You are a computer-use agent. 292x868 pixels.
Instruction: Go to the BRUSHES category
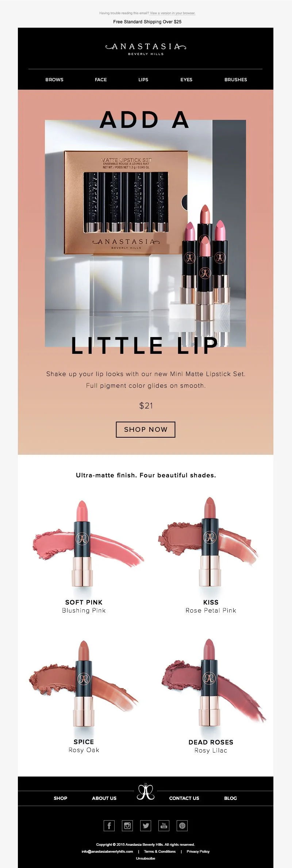[x=236, y=79]
